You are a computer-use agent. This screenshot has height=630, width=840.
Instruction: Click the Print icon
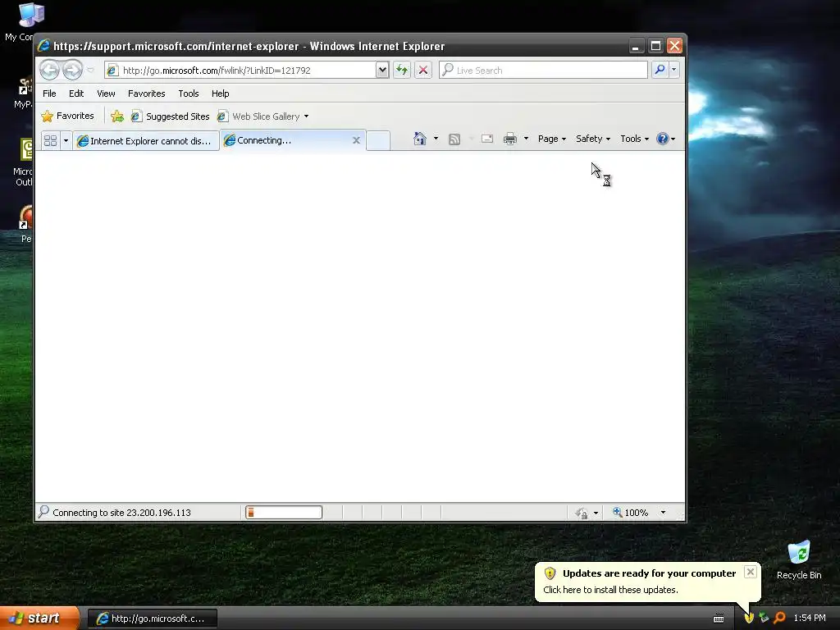(x=510, y=139)
